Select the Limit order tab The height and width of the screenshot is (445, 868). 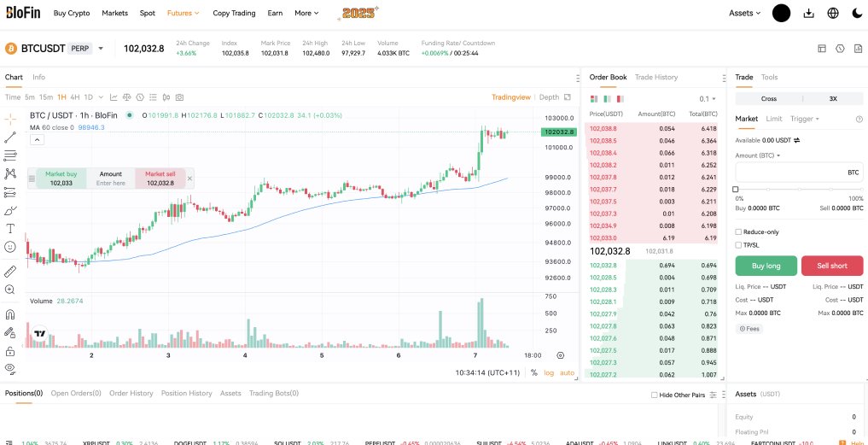(x=774, y=119)
